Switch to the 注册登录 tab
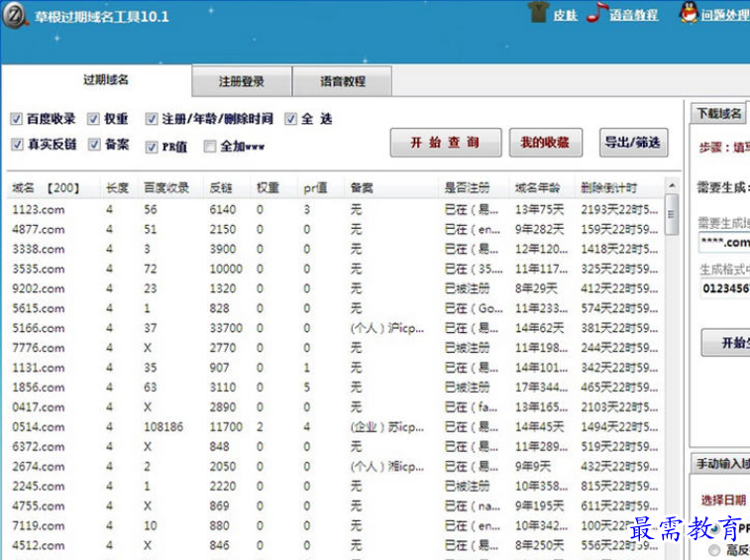 [242, 82]
